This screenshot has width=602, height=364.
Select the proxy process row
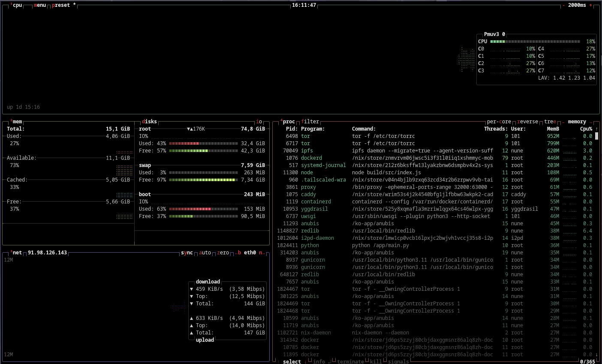(435, 187)
